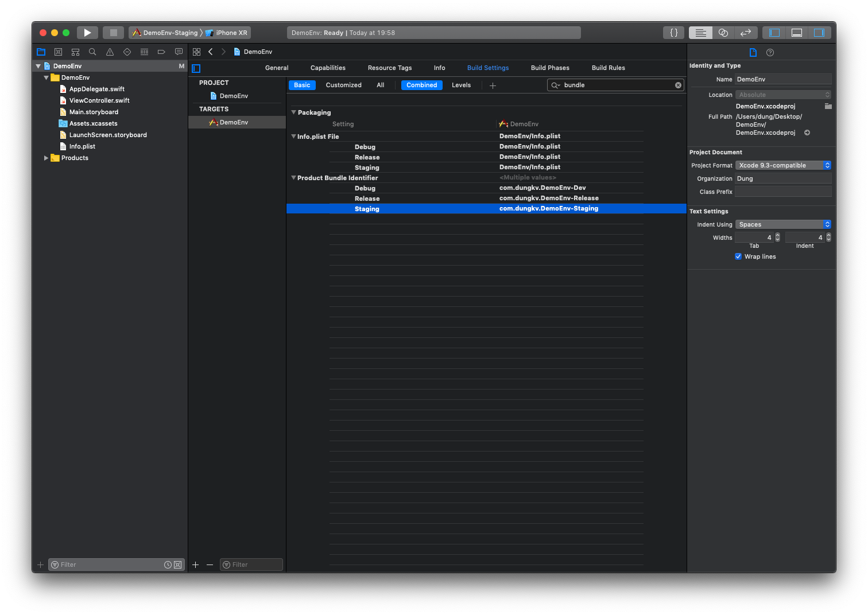Screen dimensions: 868x615
Task: Collapse the Packaging section
Action: [293, 112]
